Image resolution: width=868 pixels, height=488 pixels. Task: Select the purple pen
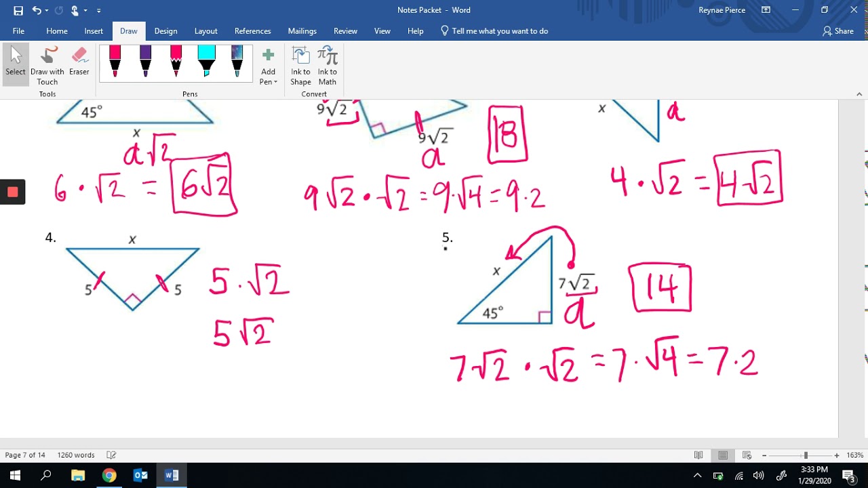pyautogui.click(x=145, y=61)
